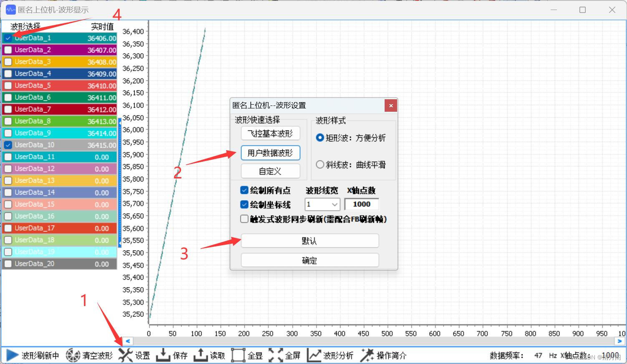627x364 pixels.
Task: Open the 波形线宽 dropdown
Action: pyautogui.click(x=322, y=204)
